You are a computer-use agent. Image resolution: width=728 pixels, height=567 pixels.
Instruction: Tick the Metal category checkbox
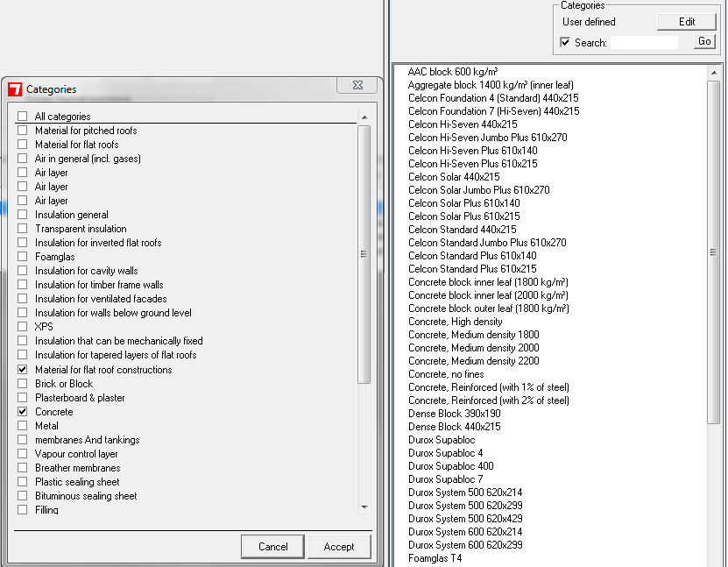pyautogui.click(x=22, y=425)
